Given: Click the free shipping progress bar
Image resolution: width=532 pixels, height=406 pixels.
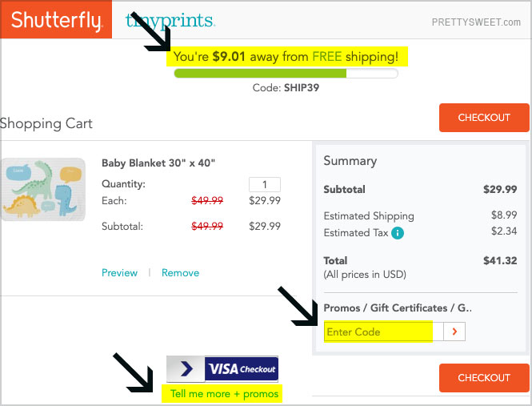Looking at the screenshot, I should coord(286,73).
